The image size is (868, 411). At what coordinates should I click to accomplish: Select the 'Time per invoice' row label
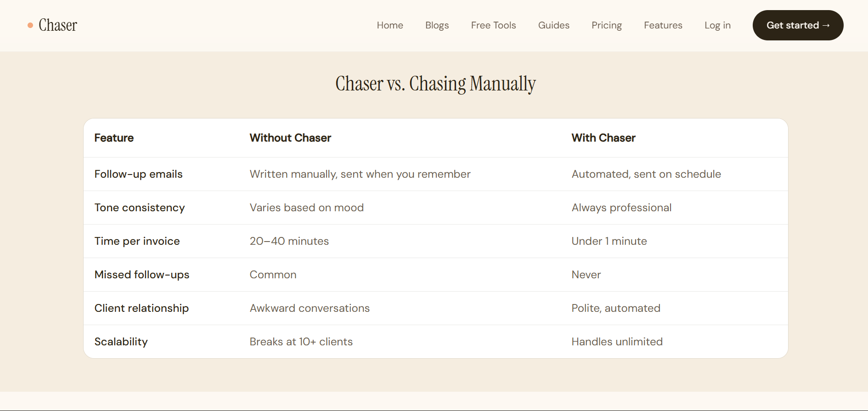137,241
